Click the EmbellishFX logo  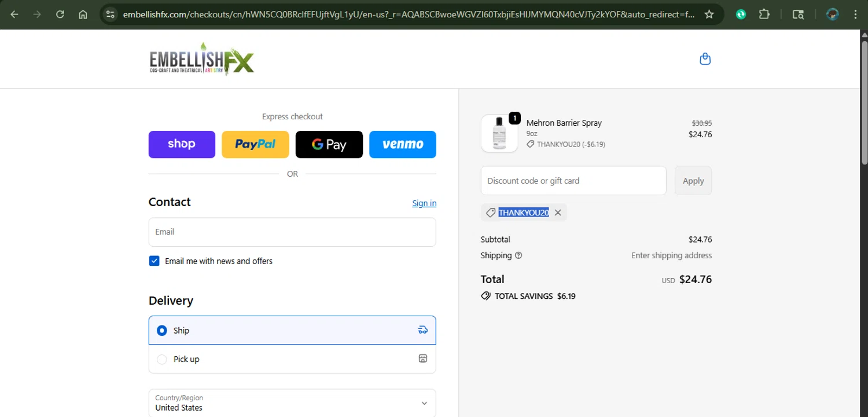coord(201,59)
